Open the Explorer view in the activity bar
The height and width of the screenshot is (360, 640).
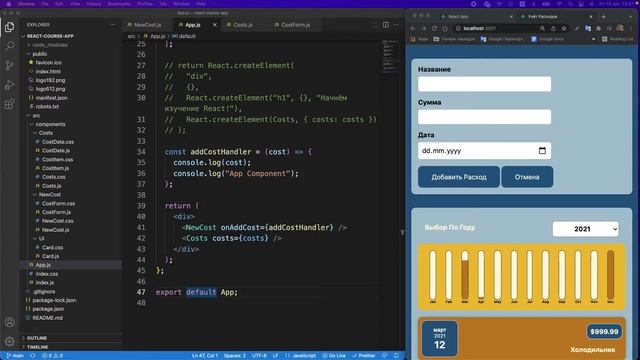click(x=9, y=27)
